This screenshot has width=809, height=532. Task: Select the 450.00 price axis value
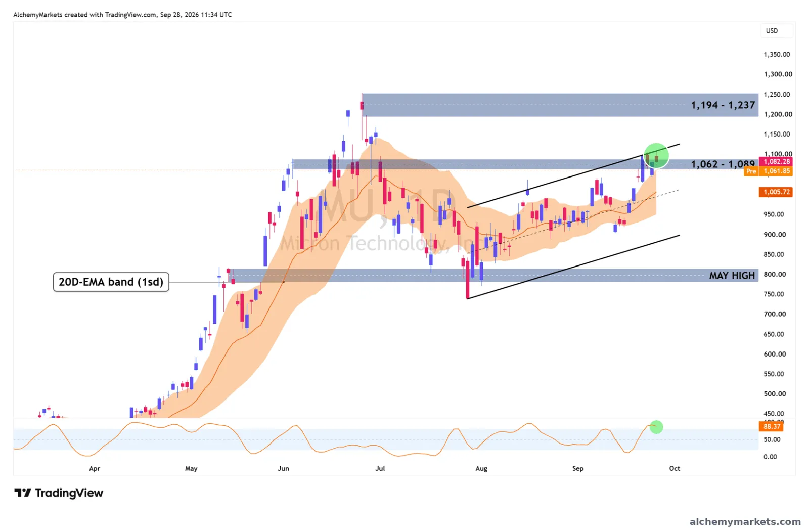(774, 414)
